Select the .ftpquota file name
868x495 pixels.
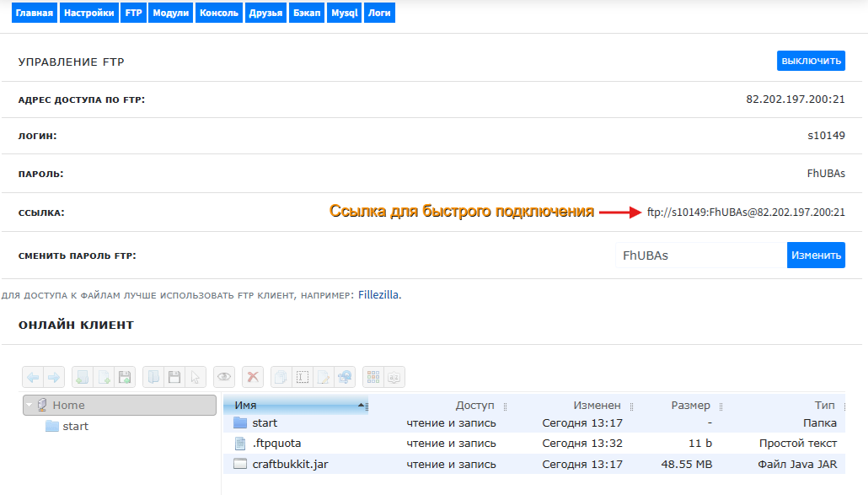[276, 443]
